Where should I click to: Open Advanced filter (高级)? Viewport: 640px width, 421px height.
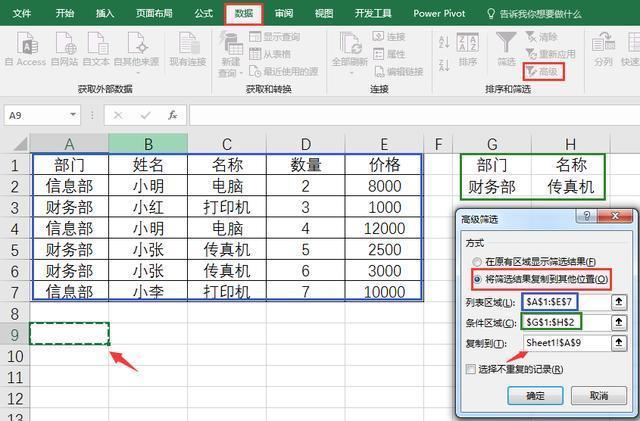click(543, 71)
